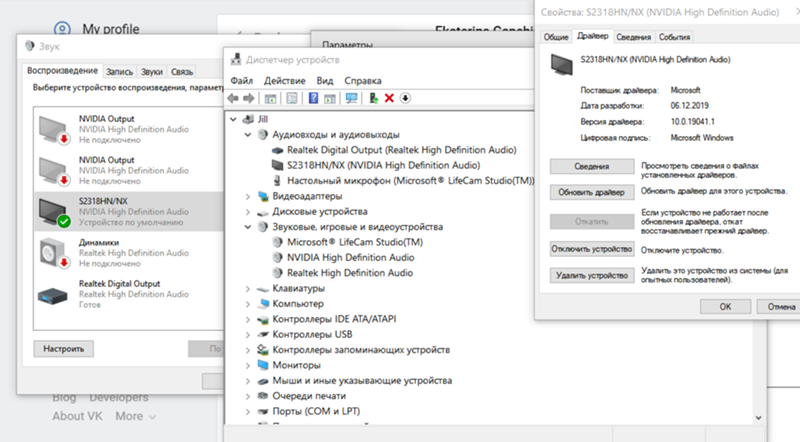Switch to the События tab
800x442 pixels.
point(674,37)
